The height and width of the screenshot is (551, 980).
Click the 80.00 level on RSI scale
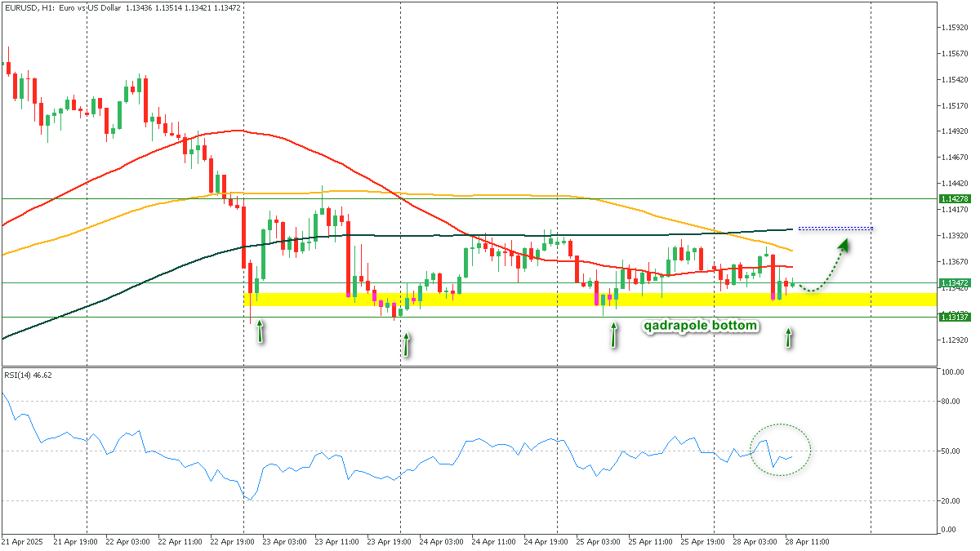coord(951,402)
